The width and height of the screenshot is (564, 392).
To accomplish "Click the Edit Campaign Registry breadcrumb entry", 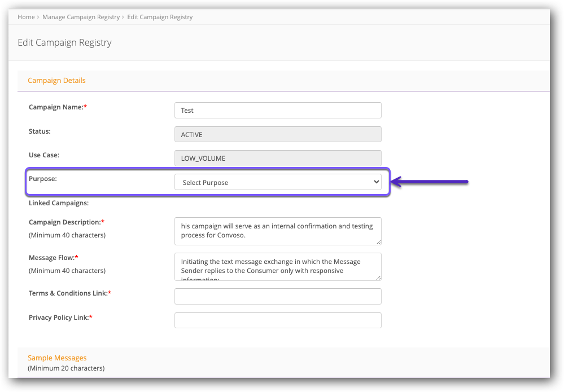I will pos(160,17).
